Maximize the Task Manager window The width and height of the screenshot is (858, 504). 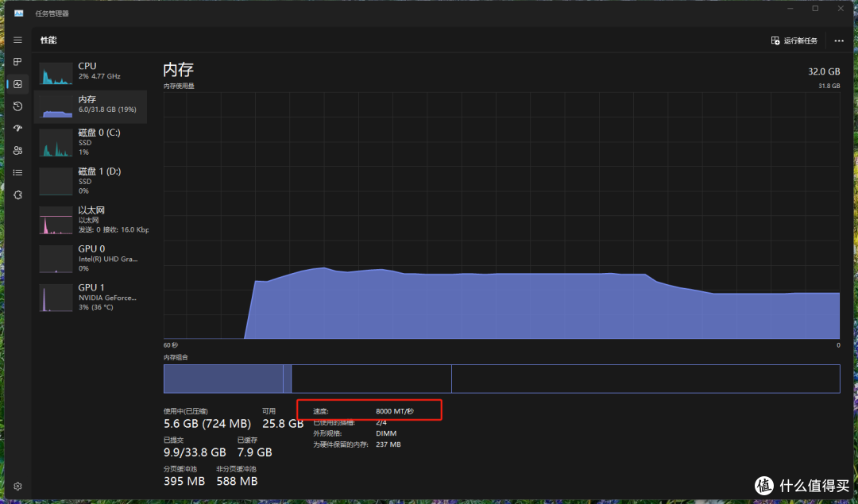coord(815,9)
